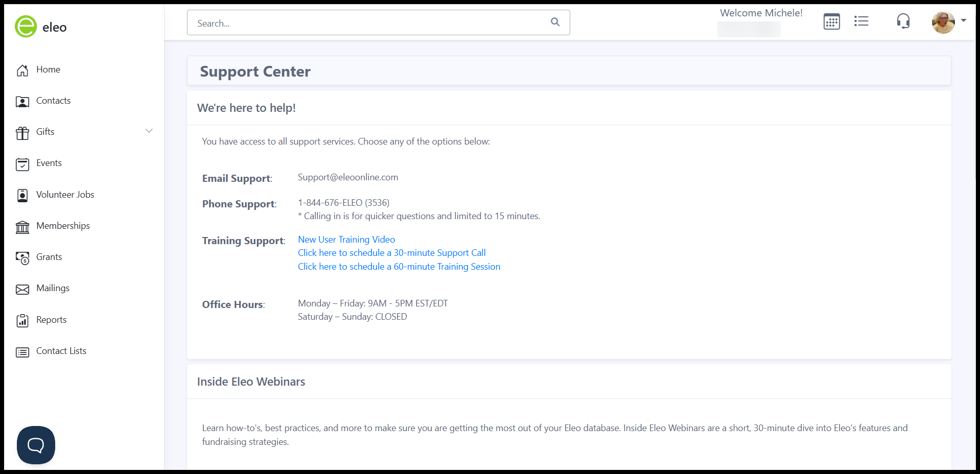
Task: Open Reports menu item
Action: (51, 320)
